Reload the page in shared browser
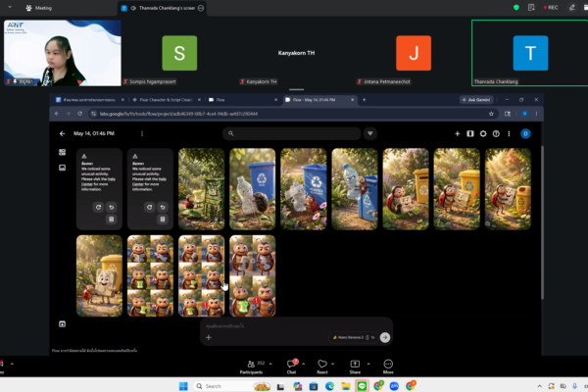Image resolution: width=588 pixels, height=392 pixels. coord(80,114)
